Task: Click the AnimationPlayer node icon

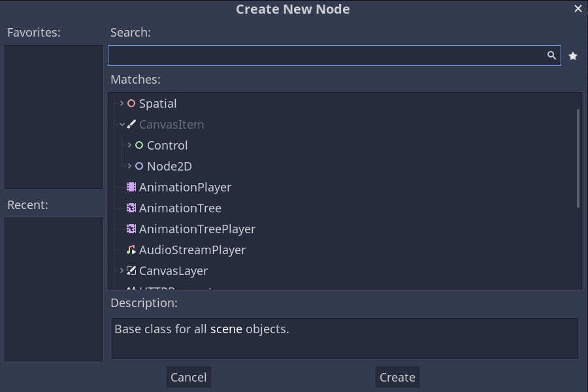Action: coord(131,187)
